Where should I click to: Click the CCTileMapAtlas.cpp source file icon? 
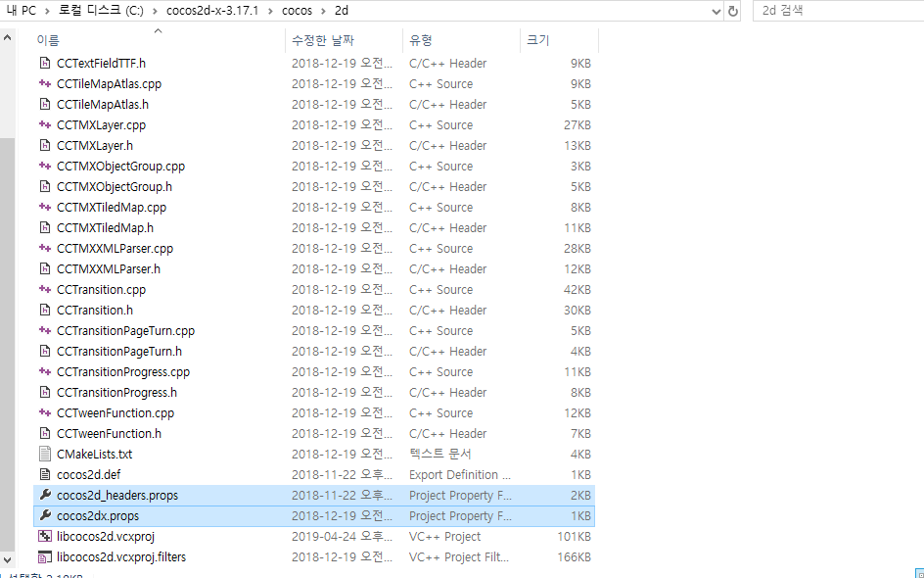(45, 83)
